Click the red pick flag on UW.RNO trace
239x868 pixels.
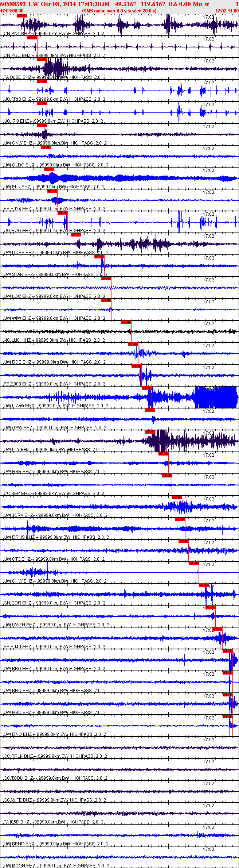(227, 717)
